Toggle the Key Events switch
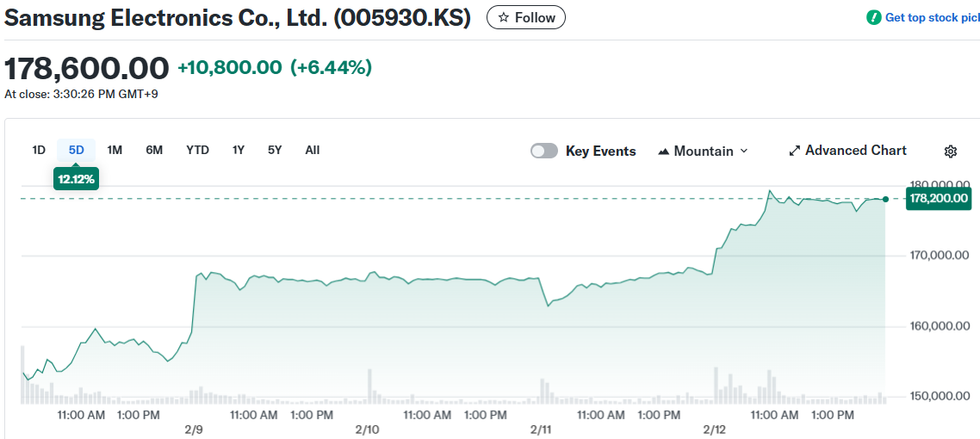 (544, 151)
